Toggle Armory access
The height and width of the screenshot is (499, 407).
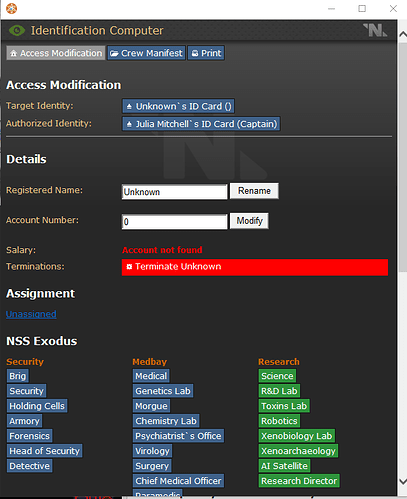(24, 421)
